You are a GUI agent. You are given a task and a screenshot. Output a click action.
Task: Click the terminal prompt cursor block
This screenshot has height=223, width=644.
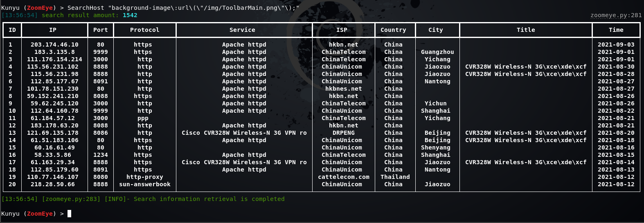tap(70, 214)
